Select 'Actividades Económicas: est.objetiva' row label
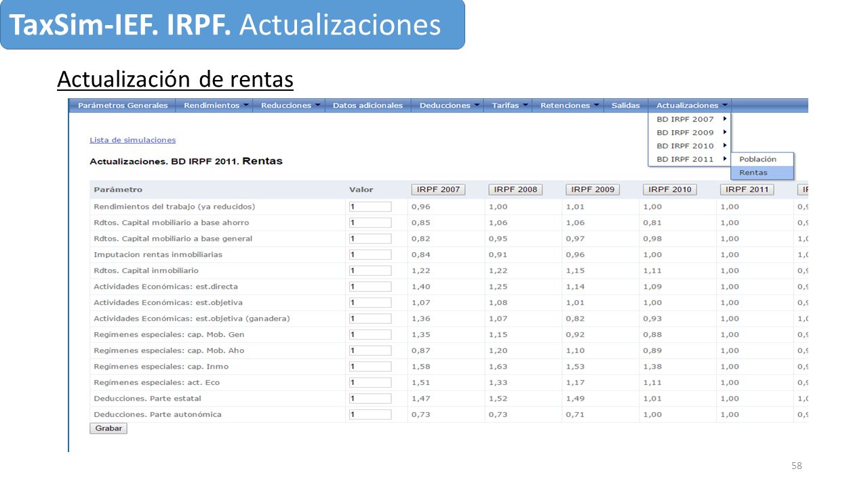 coord(168,302)
